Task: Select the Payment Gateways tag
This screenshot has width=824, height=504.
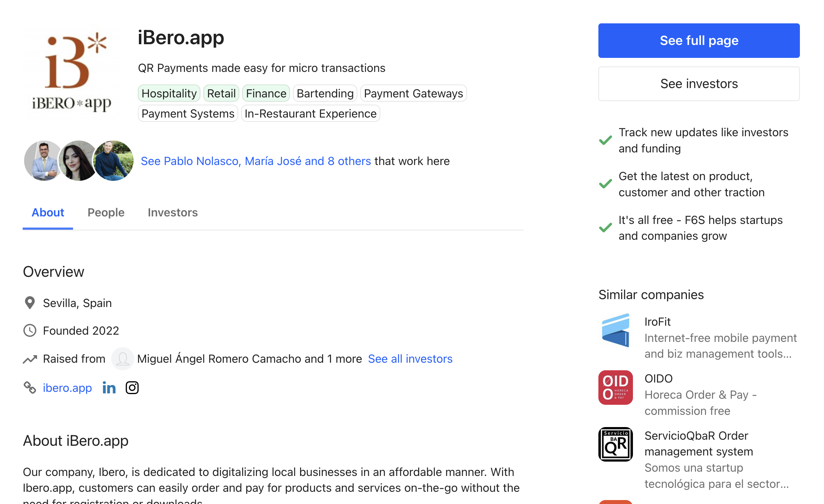Action: 413,93
